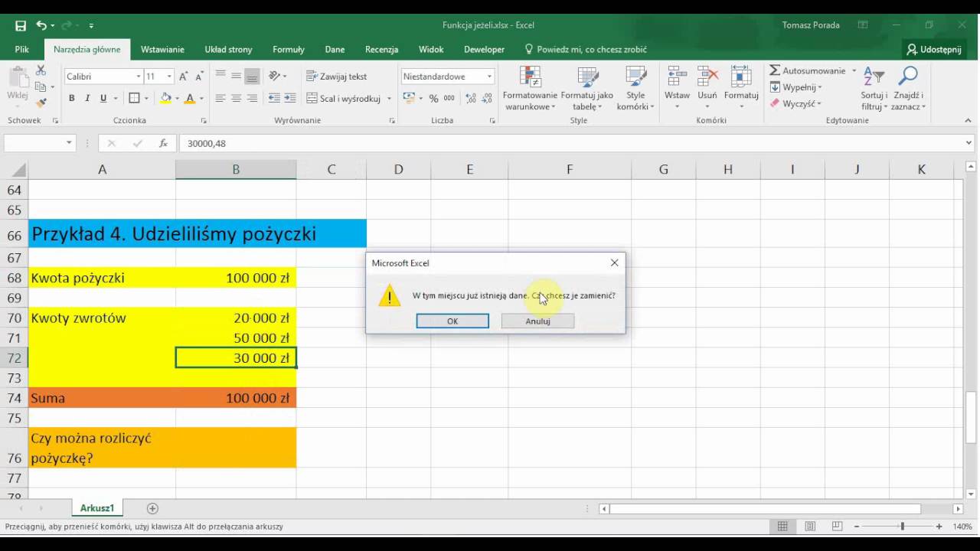
Task: Click the Save floppy disk icon
Action: 21,25
